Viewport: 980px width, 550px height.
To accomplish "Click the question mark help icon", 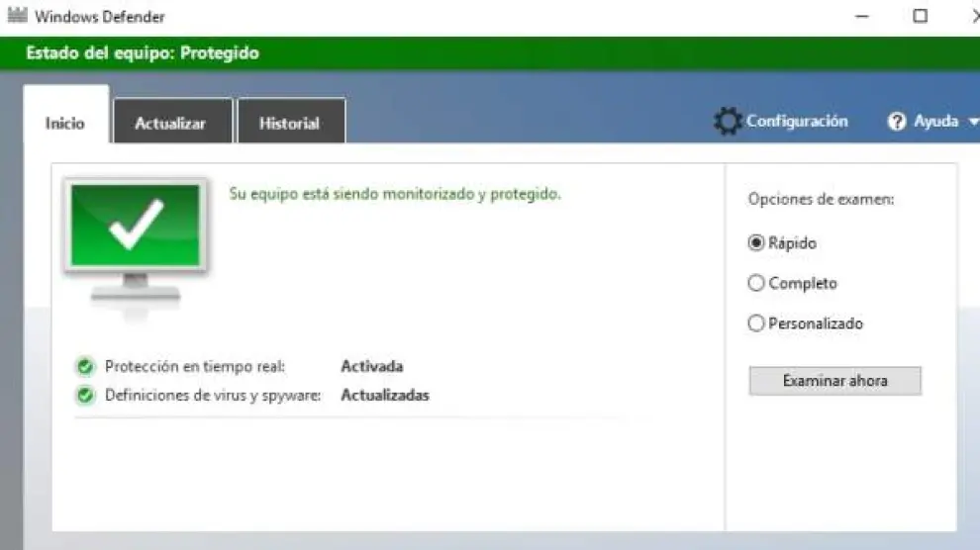I will (897, 122).
